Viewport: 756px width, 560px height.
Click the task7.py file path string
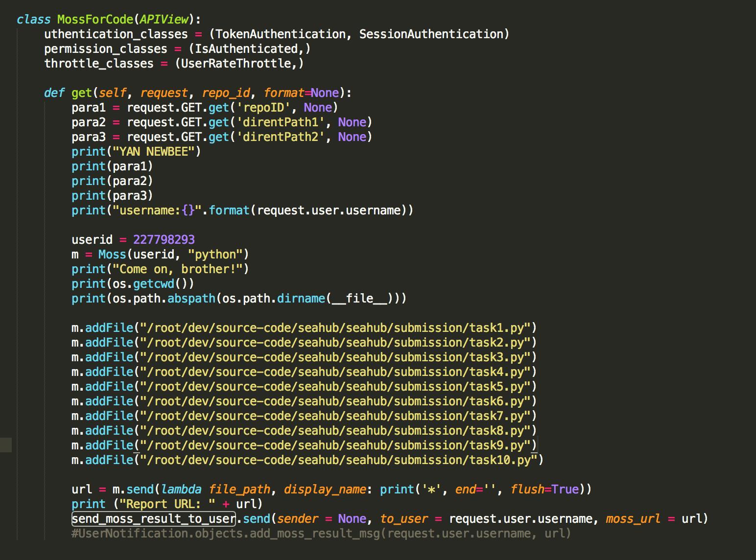[x=335, y=416]
